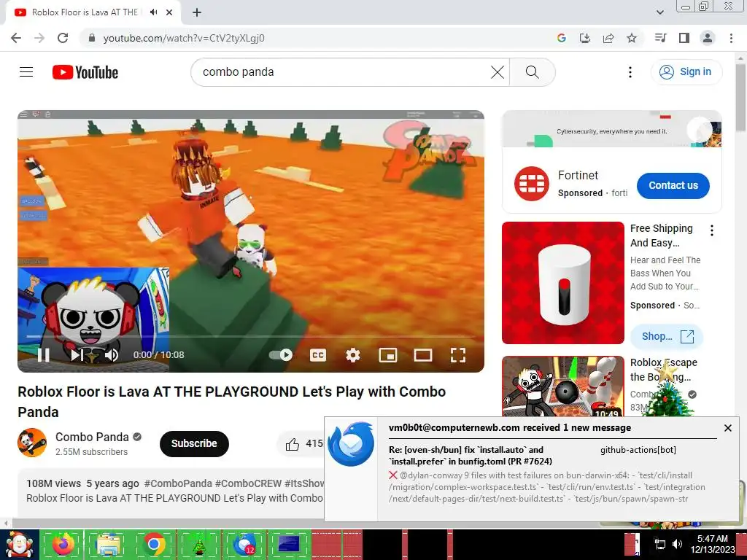The width and height of the screenshot is (747, 560).
Task: Mute the tab via the speaker icon
Action: pos(153,12)
